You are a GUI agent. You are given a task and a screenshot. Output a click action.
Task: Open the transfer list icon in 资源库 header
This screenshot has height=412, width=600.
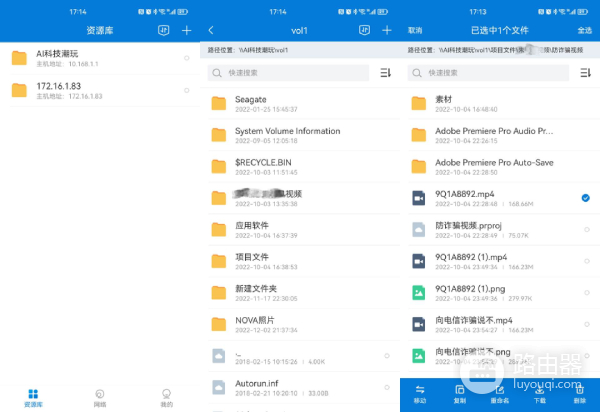163,30
